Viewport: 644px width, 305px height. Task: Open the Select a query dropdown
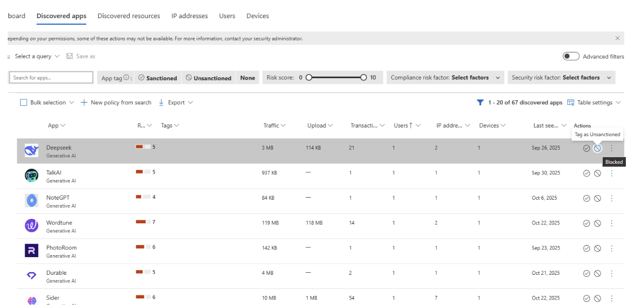click(x=37, y=56)
